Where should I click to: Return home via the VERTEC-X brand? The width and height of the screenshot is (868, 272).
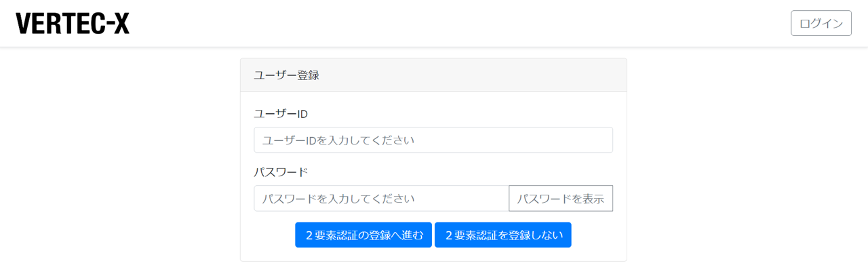click(73, 23)
